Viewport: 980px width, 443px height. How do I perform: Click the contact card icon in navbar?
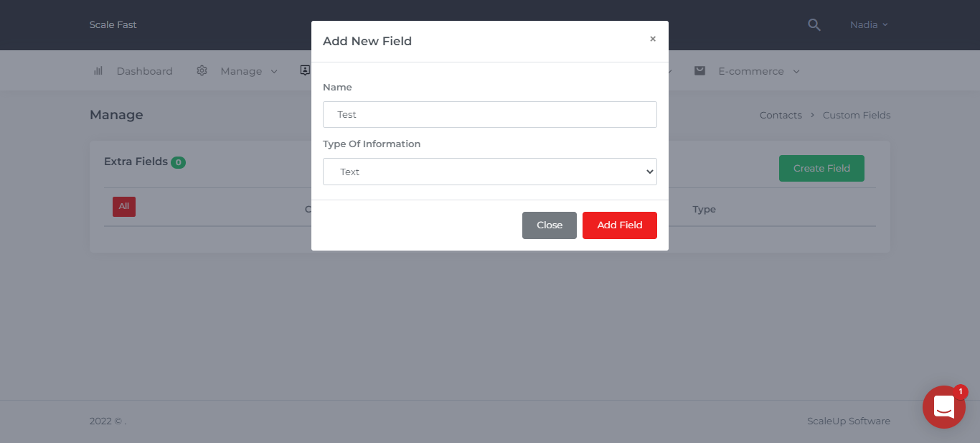(305, 70)
